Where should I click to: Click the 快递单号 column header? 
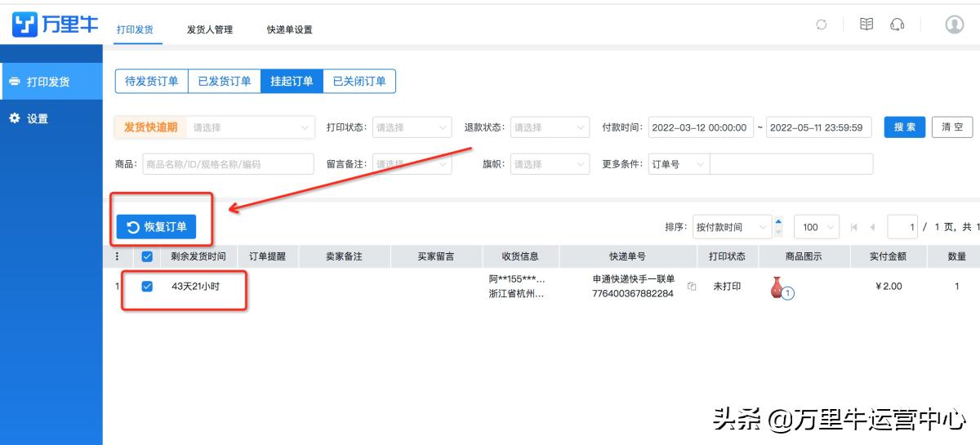(627, 256)
